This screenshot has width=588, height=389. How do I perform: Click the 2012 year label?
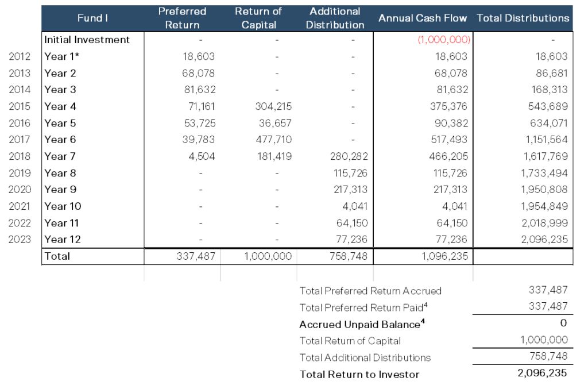click(x=19, y=56)
